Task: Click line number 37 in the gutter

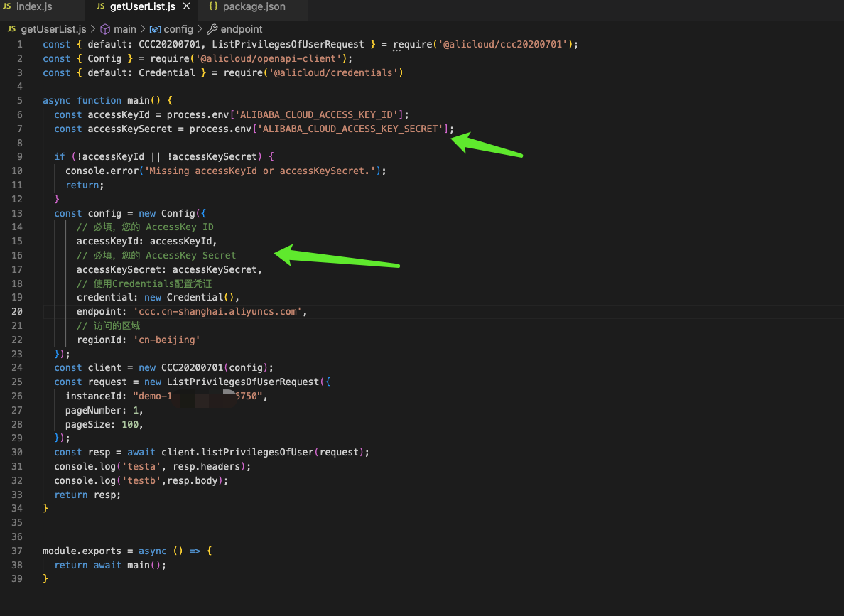Action: coord(16,551)
